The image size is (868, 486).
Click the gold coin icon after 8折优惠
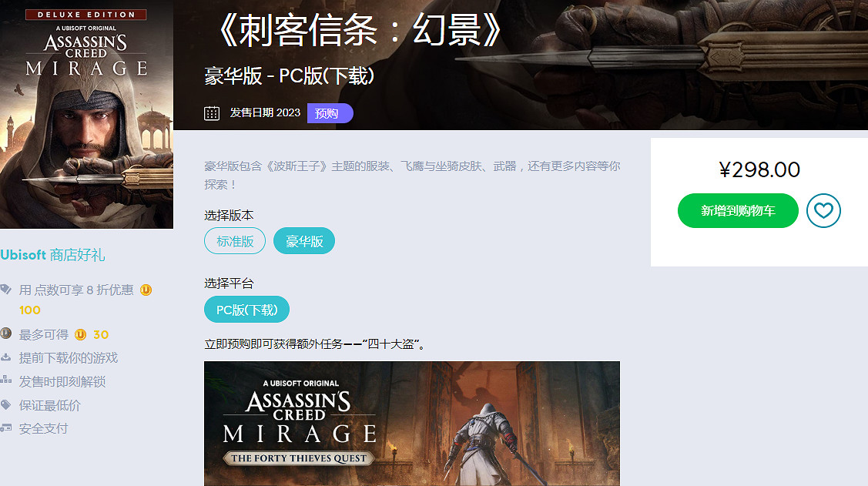point(146,290)
